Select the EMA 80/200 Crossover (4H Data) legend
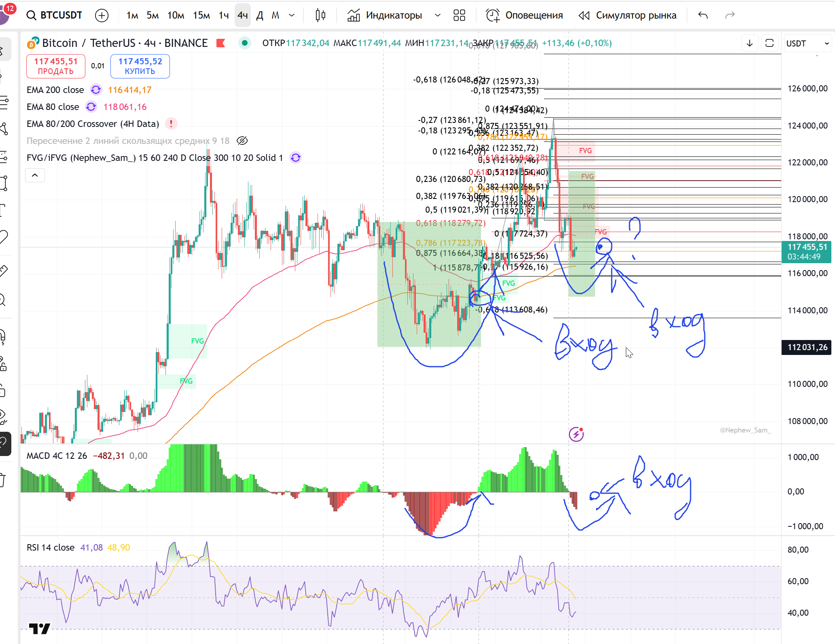The image size is (835, 644). (93, 124)
